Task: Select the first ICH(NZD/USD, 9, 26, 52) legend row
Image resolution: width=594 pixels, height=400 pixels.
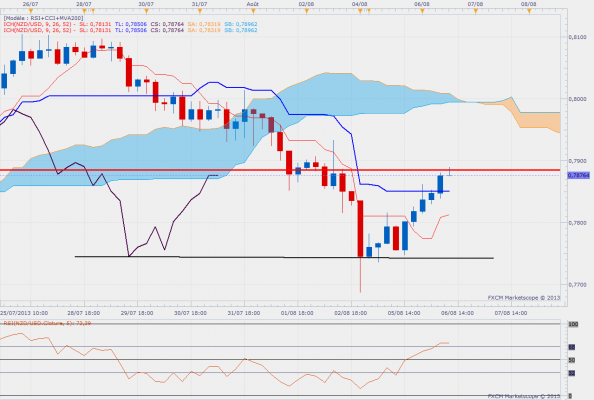Action: [x=130, y=24]
